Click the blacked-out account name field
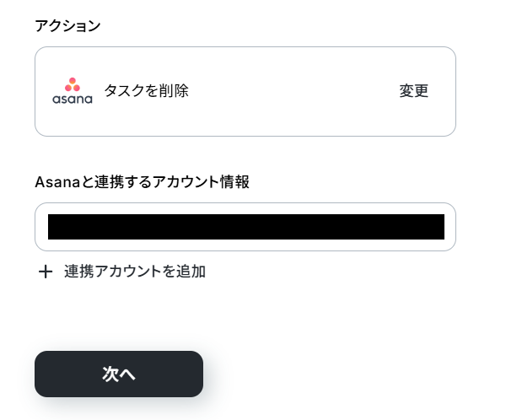Image resolution: width=506 pixels, height=420 pixels. click(246, 227)
